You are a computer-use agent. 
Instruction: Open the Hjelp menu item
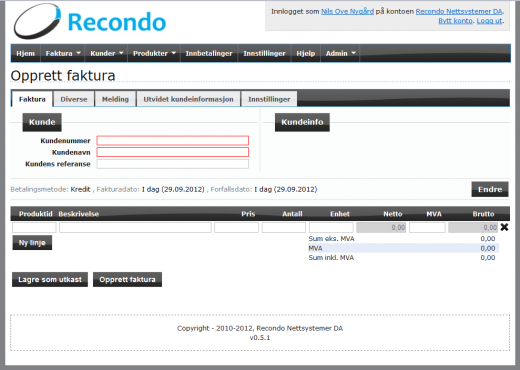tap(306, 53)
